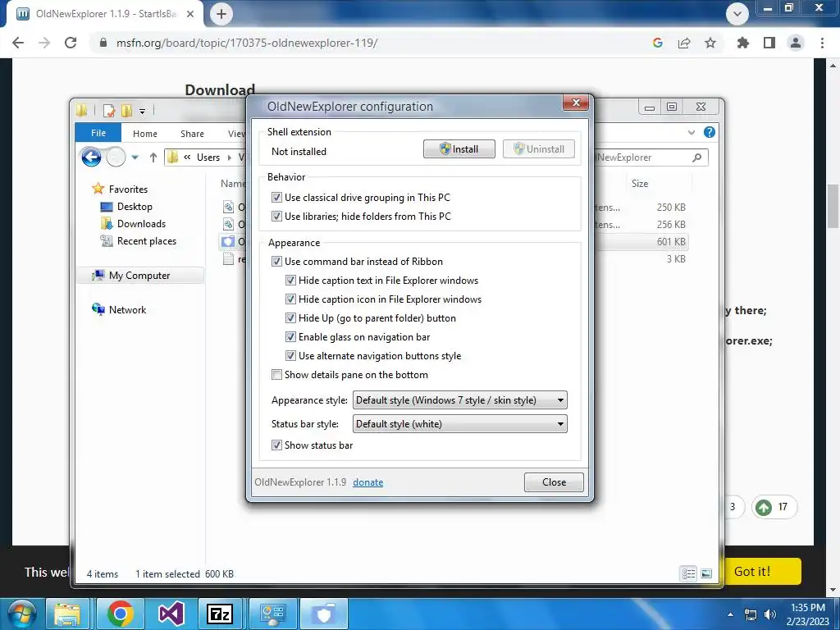Click the Explorer back navigation arrow

coord(91,157)
